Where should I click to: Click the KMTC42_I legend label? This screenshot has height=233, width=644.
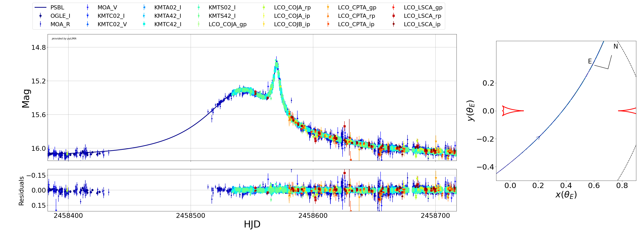pyautogui.click(x=168, y=24)
